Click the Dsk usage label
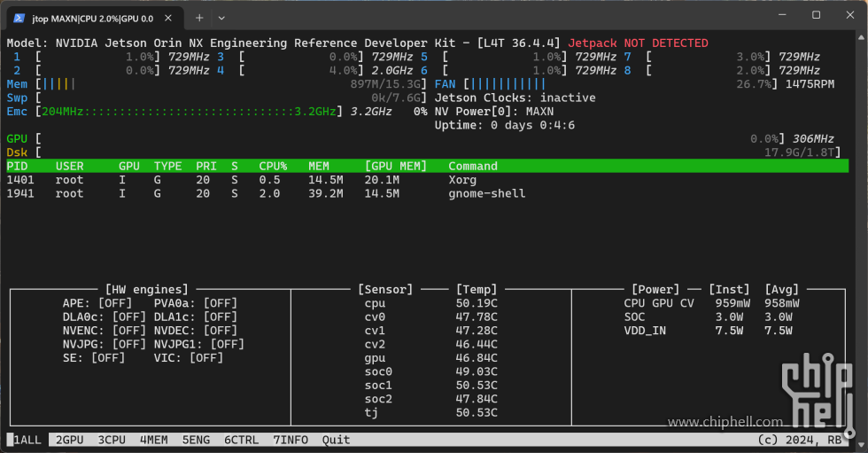 point(17,152)
